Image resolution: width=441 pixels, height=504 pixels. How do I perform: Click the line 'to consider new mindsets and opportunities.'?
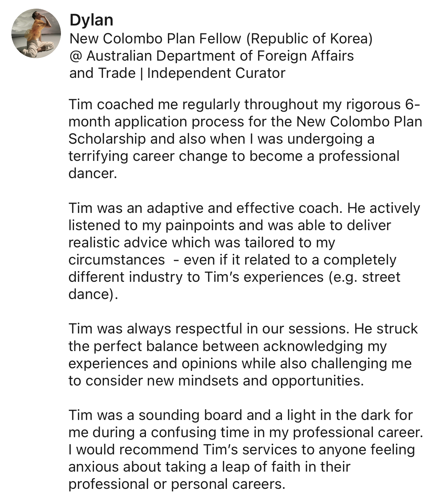coord(216,381)
